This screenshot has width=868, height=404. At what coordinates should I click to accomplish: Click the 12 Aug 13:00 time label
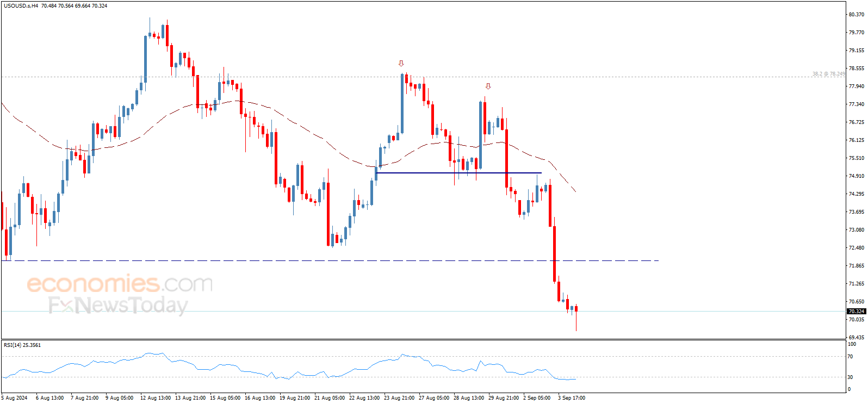pyautogui.click(x=156, y=398)
